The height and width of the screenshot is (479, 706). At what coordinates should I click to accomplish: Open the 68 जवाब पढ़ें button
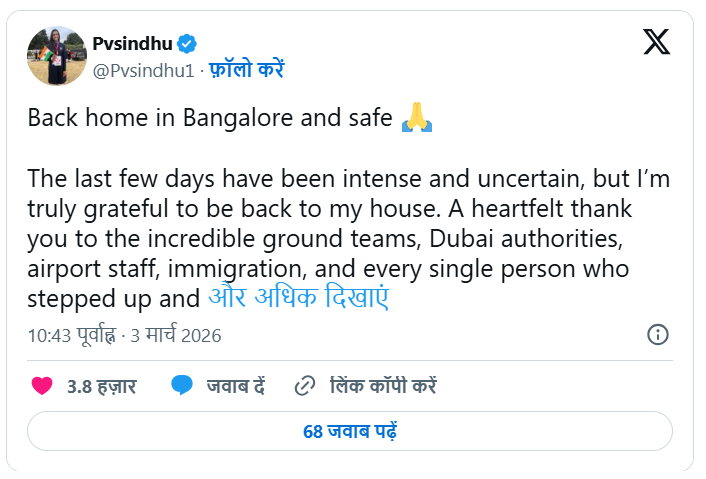pos(350,432)
